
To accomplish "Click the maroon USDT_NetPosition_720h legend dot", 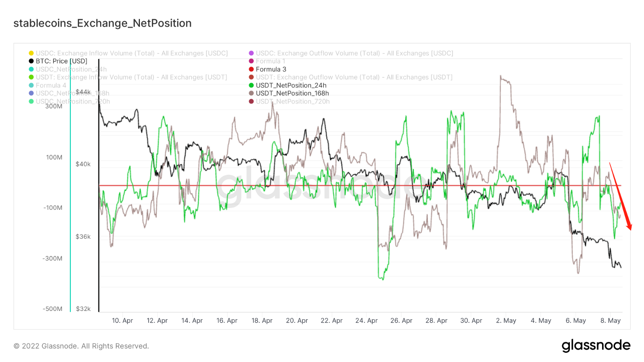I will point(251,101).
